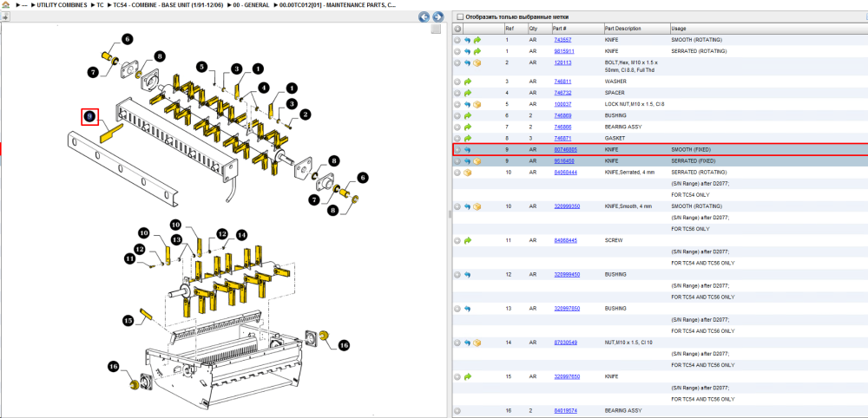Click the plus icon in the table header
Viewport: 868px width, 418px height.
click(457, 29)
